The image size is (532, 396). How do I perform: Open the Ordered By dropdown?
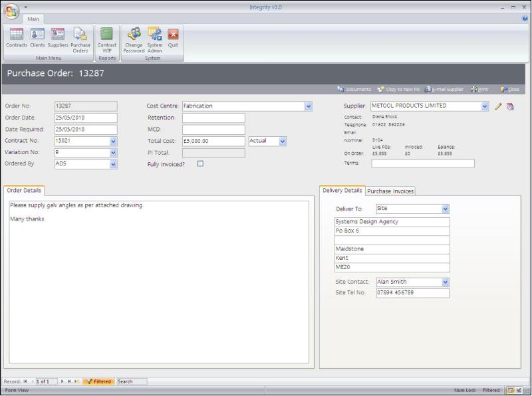(113, 164)
